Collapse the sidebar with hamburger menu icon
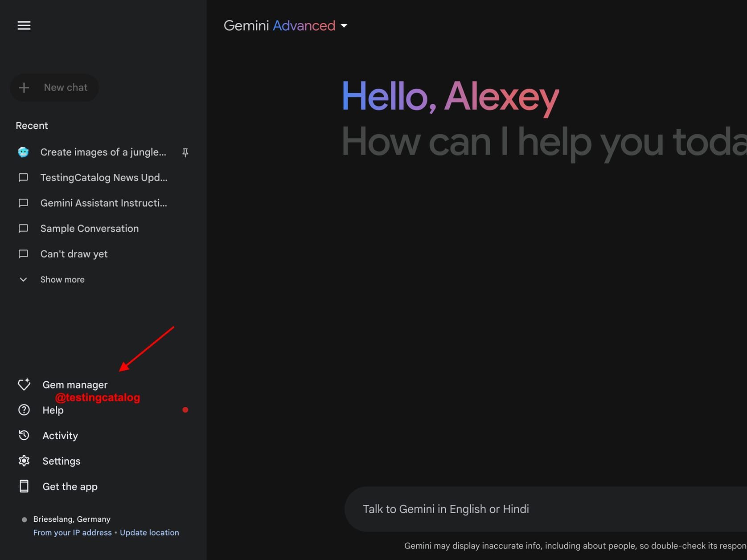The height and width of the screenshot is (560, 747). [x=24, y=25]
